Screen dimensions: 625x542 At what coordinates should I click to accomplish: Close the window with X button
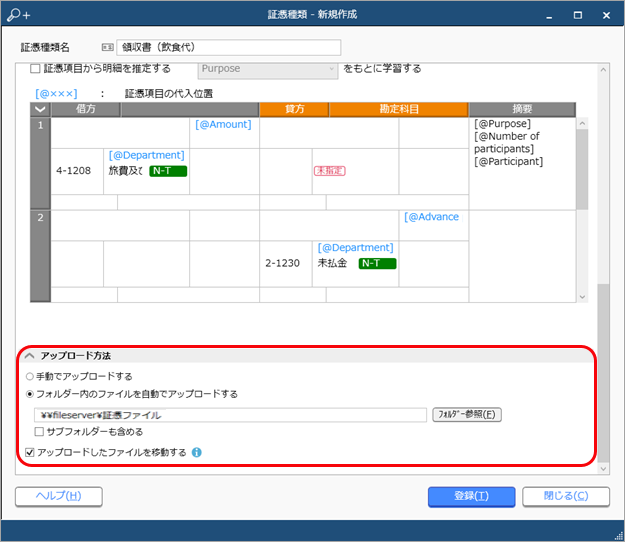click(x=606, y=15)
